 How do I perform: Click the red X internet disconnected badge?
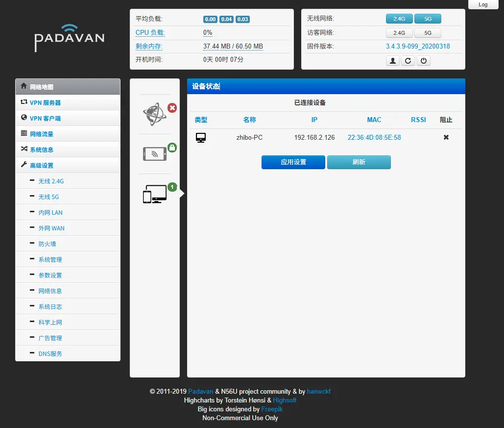click(x=172, y=108)
